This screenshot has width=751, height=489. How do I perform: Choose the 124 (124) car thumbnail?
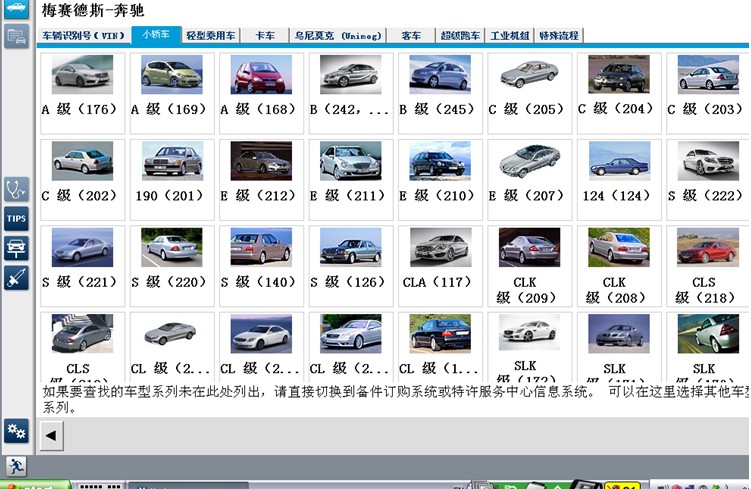619,161
